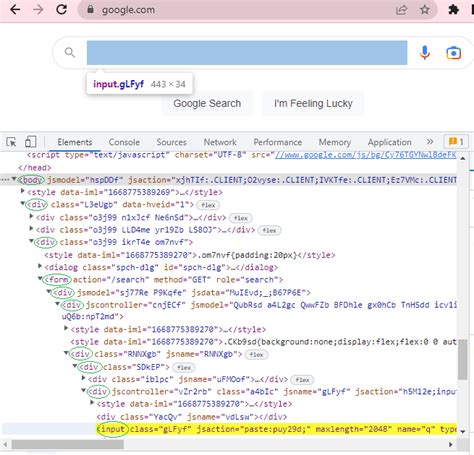
Task: Expand the div class iblpc node
Action: (84, 378)
